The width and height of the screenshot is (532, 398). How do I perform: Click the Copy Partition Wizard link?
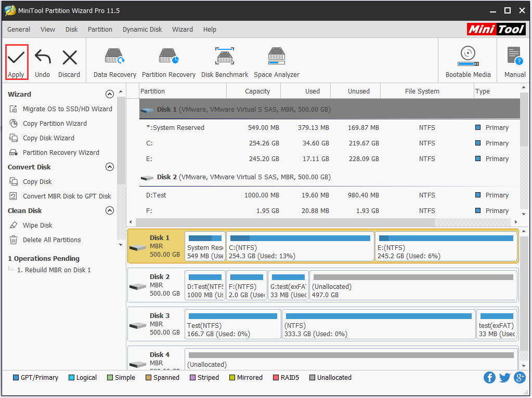click(x=55, y=123)
